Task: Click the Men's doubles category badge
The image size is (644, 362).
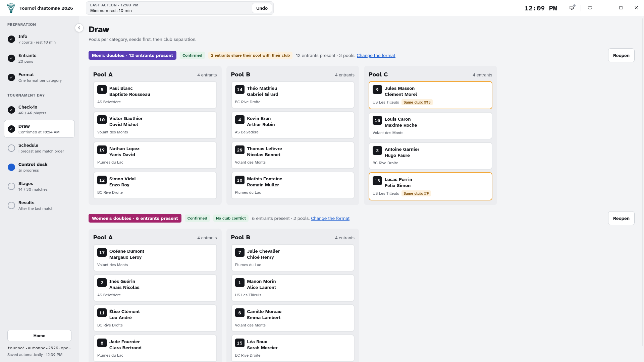Action: coord(132,55)
